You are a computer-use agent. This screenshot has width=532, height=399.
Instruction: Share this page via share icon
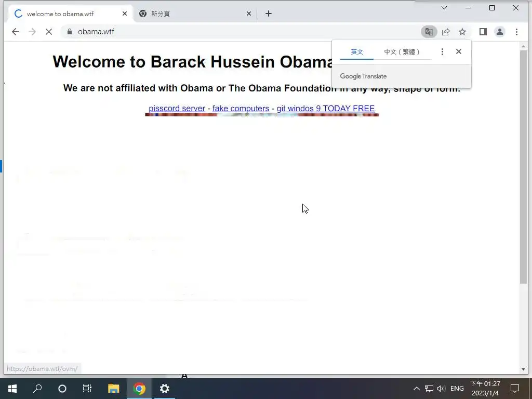(446, 32)
